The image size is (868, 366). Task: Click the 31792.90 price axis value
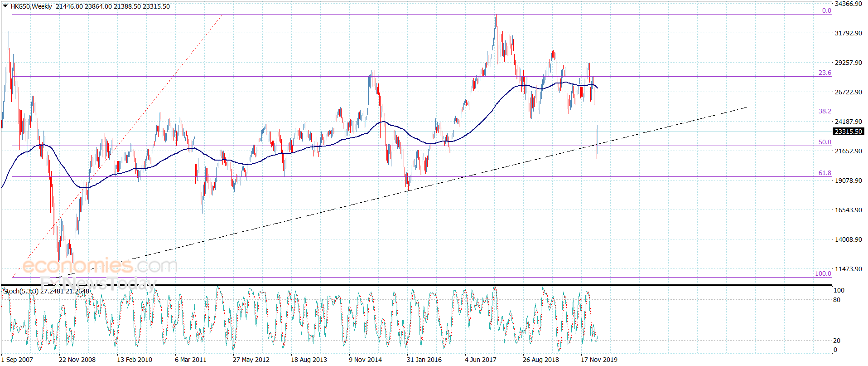(x=849, y=33)
